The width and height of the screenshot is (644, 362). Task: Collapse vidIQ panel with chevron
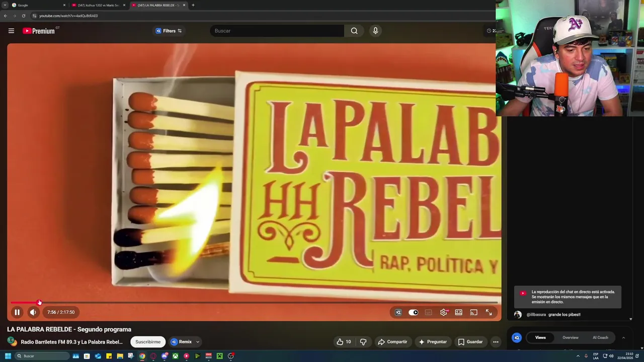click(623, 337)
